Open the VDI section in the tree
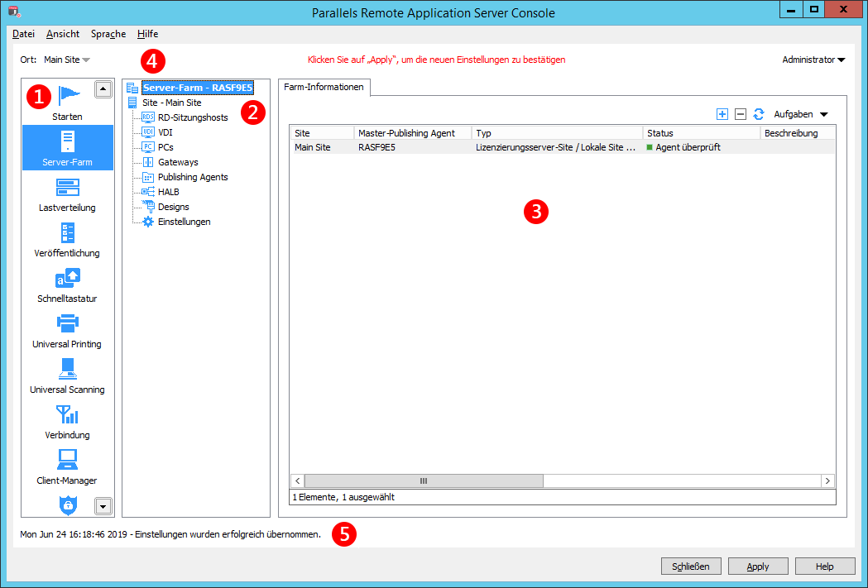Image resolution: width=868 pixels, height=588 pixels. (x=146, y=132)
